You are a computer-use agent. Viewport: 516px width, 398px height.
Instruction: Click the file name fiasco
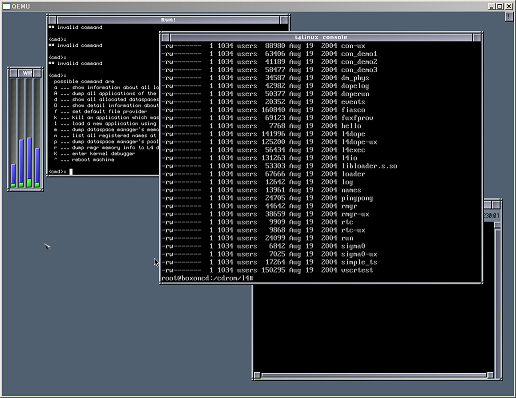click(x=353, y=110)
